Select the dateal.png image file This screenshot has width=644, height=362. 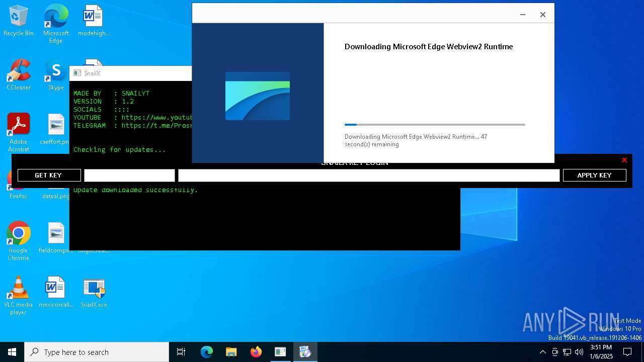pos(56,196)
